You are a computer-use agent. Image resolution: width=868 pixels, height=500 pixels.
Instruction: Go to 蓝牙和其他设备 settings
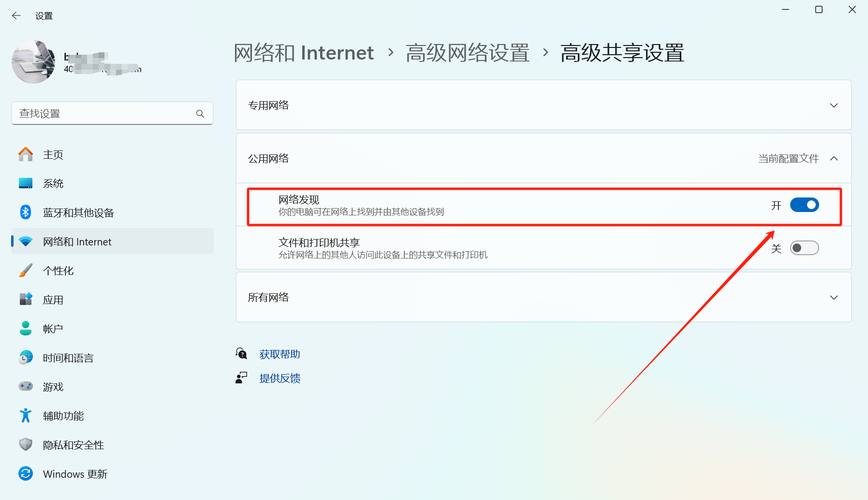(113, 212)
